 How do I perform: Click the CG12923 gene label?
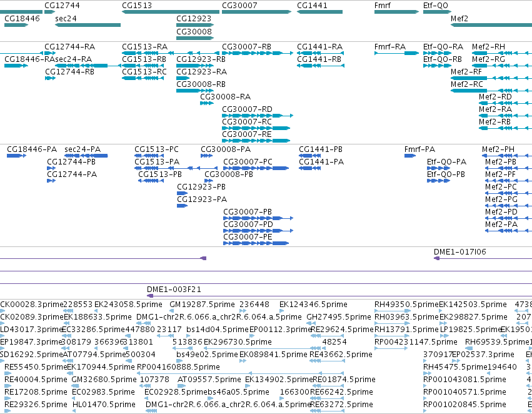coord(194,18)
